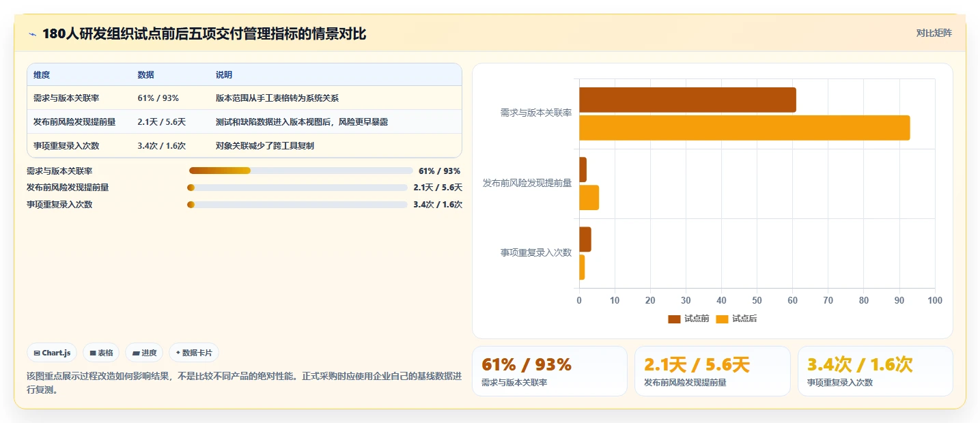Open the 61% / 93% data card

[549, 371]
